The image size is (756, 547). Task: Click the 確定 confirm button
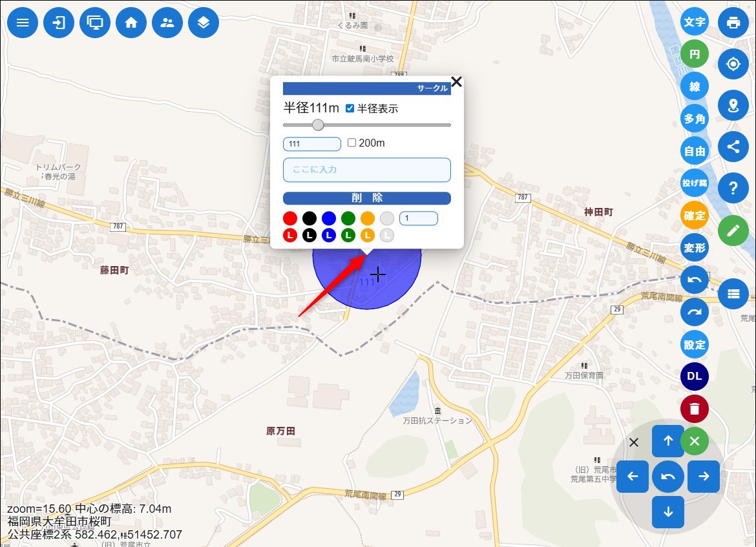695,215
